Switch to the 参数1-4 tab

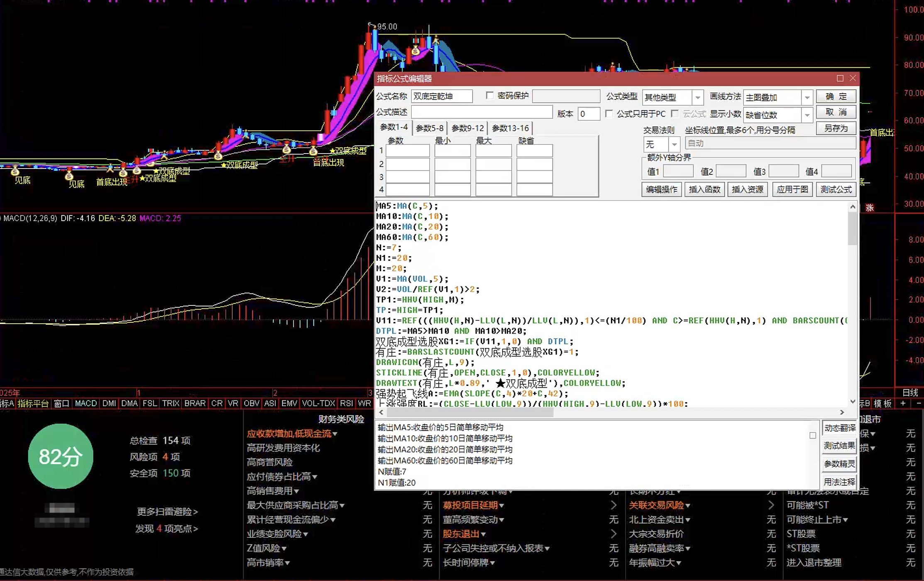(394, 127)
